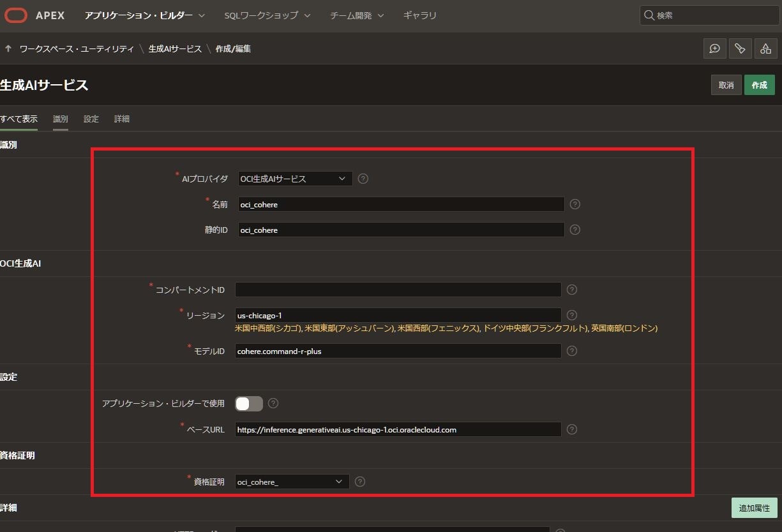Screen dimensions: 782x532
Task: Show help for リージョン field
Action: coord(572,315)
